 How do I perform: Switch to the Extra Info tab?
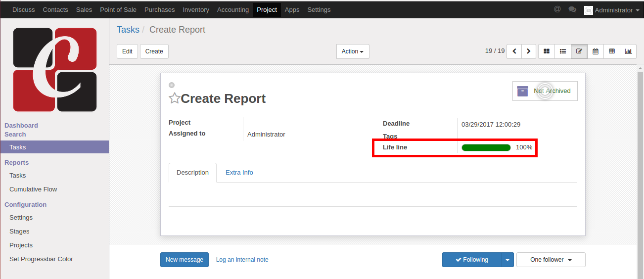pos(239,173)
